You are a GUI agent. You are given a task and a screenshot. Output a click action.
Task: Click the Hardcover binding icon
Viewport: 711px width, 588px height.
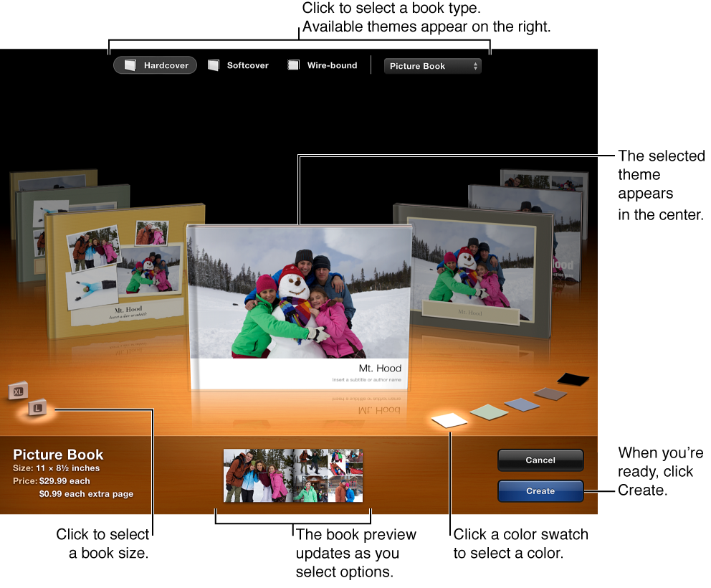point(129,65)
